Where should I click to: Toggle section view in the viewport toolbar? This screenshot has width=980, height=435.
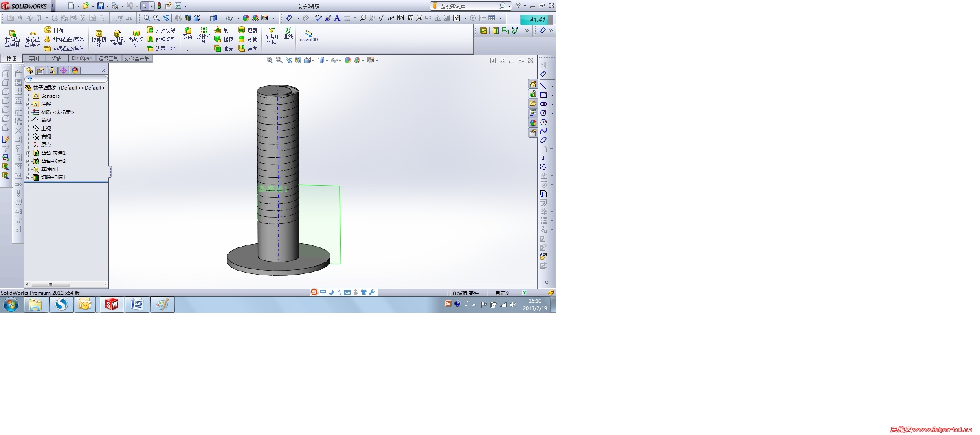tap(298, 60)
